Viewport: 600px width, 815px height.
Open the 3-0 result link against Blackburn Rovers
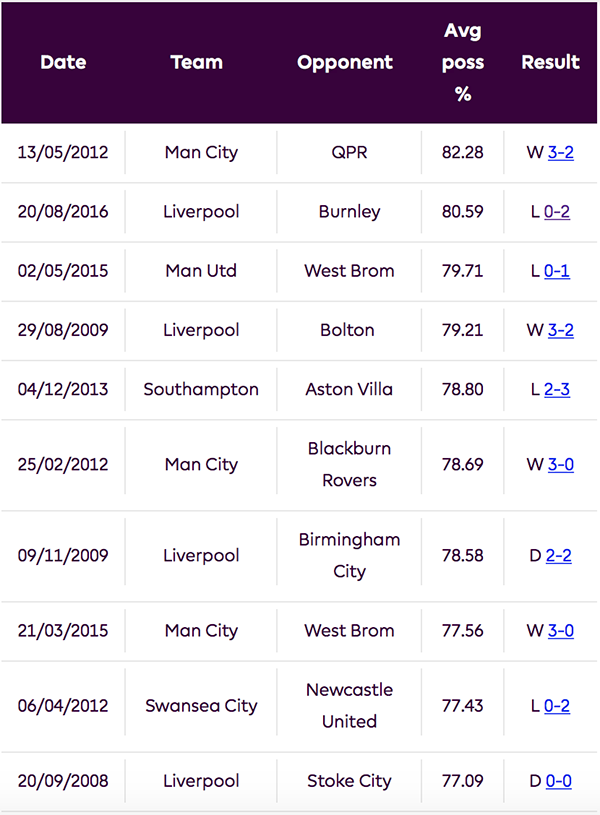561,464
